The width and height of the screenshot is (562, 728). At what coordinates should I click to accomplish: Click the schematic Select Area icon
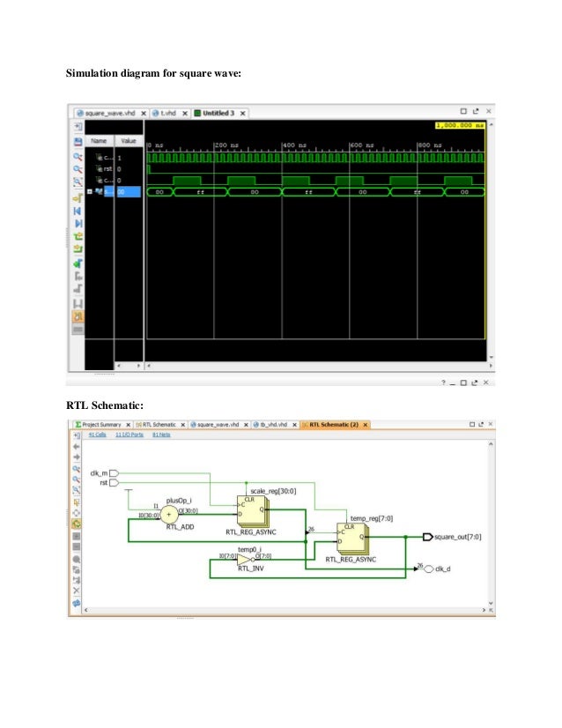coord(77,502)
